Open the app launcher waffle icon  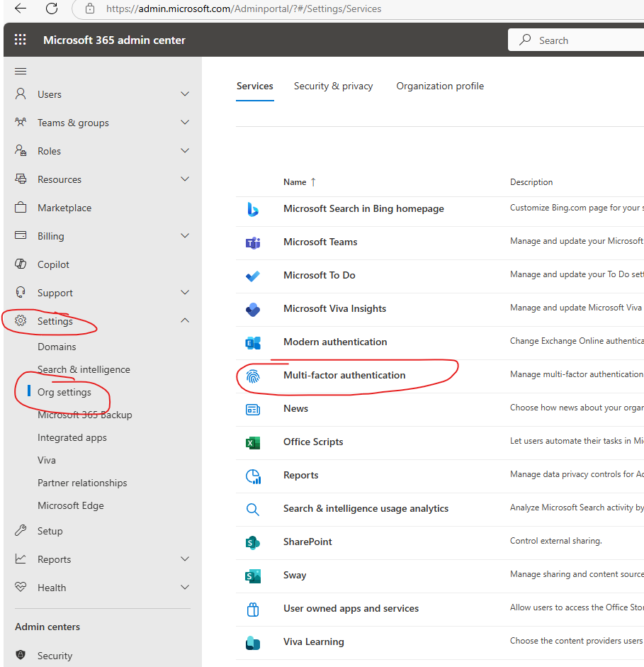tap(20, 40)
